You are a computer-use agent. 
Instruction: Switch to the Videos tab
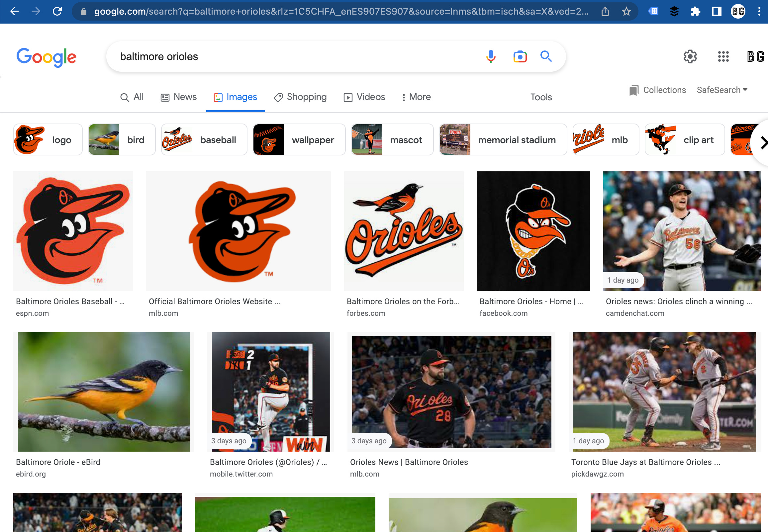pos(364,97)
